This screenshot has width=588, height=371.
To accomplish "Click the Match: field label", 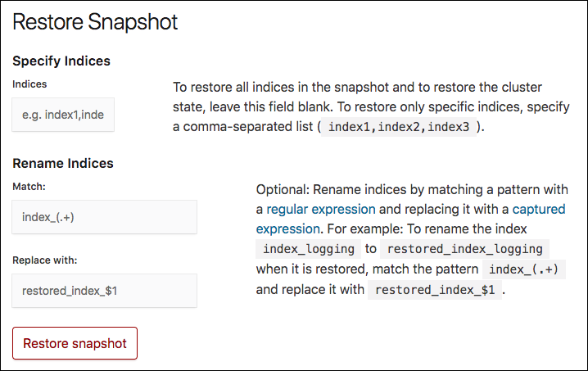I will [29, 187].
